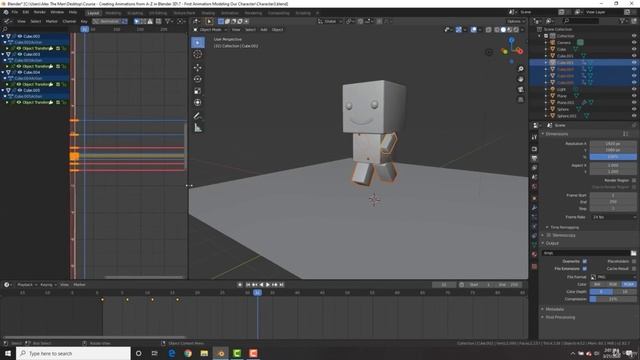Hide Camera via its outliner eye icon
Screen dimensions: 640x360
point(634,42)
